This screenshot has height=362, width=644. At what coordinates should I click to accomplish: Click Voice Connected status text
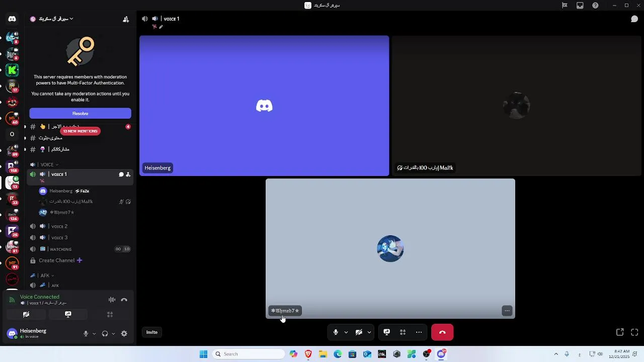40,297
